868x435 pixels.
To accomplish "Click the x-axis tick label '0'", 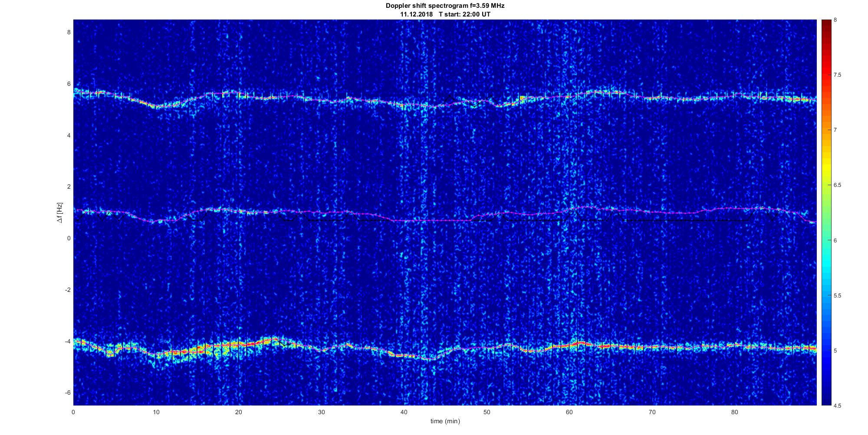I will click(x=73, y=412).
